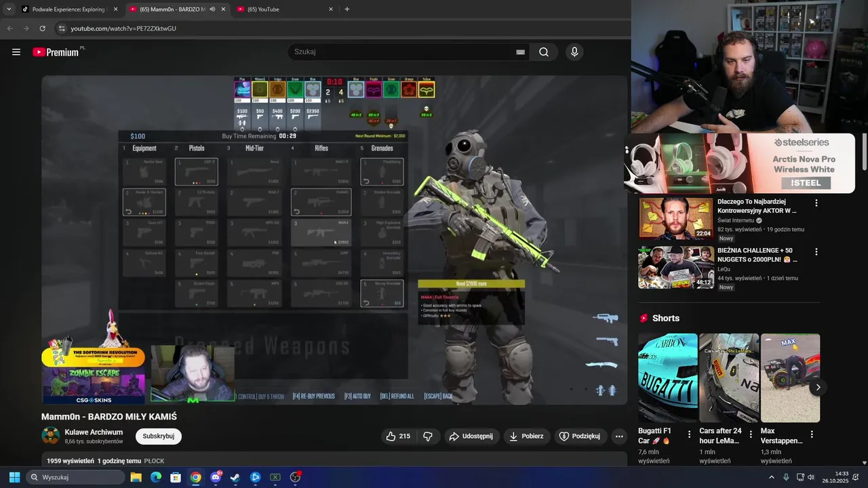Open system volume speaker icon in tray
Screen dimensions: 868x488
(x=811, y=477)
